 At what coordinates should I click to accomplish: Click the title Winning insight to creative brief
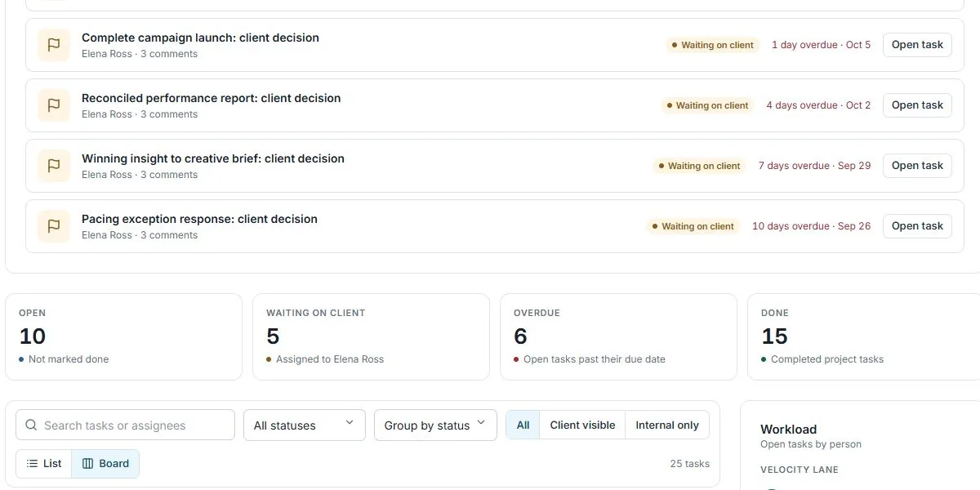point(213,158)
